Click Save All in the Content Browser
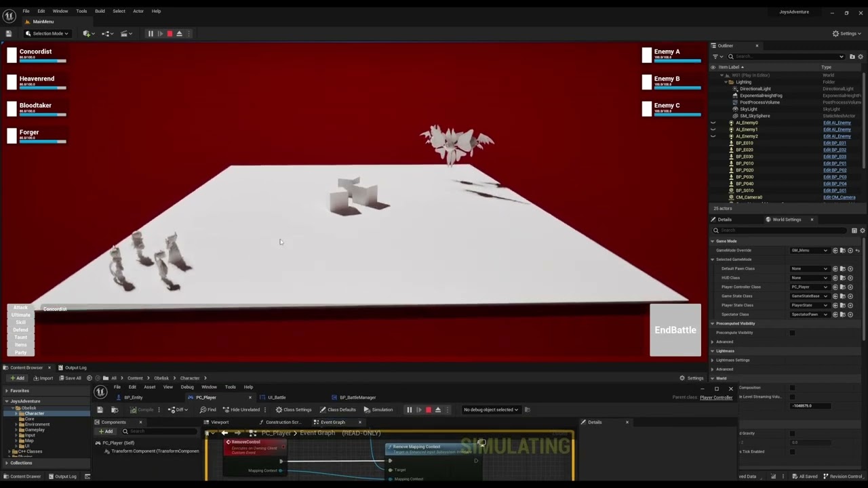Image resolution: width=868 pixels, height=488 pixels. (x=70, y=378)
